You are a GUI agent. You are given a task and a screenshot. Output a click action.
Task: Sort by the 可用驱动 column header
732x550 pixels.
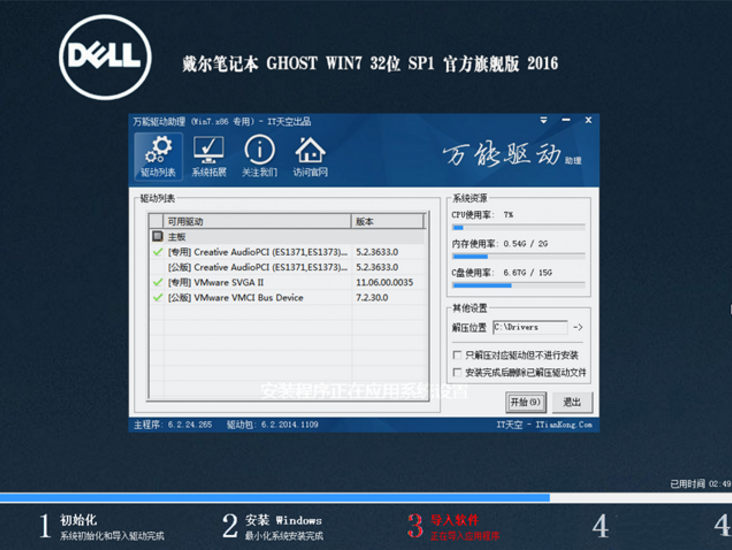click(x=257, y=221)
